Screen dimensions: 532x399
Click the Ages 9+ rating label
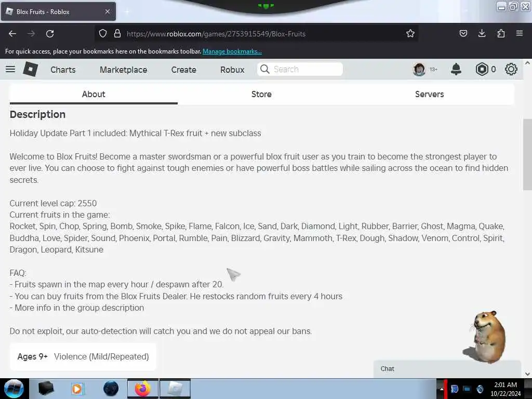pos(33,356)
